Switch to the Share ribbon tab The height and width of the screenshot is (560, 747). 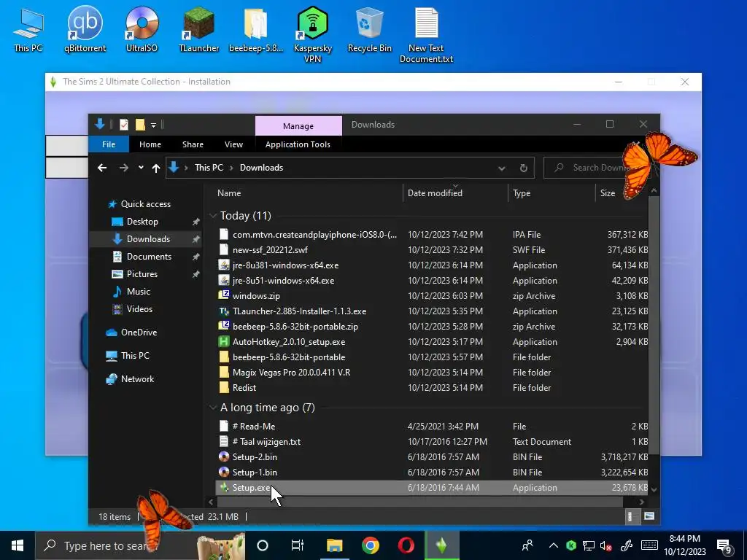click(193, 144)
